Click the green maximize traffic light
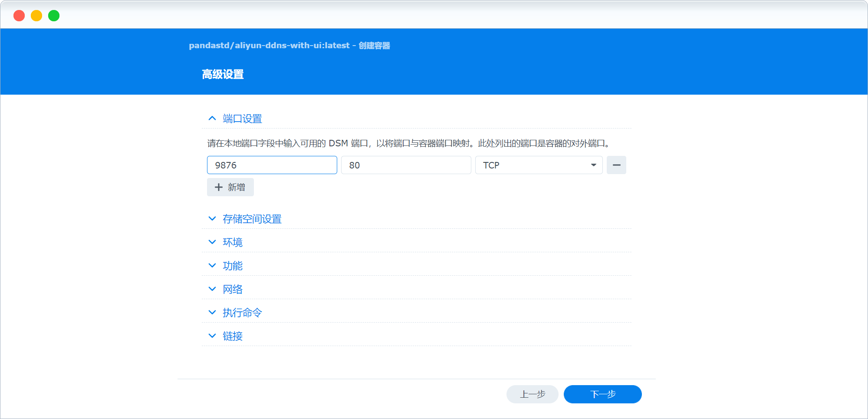This screenshot has height=419, width=868. point(54,15)
